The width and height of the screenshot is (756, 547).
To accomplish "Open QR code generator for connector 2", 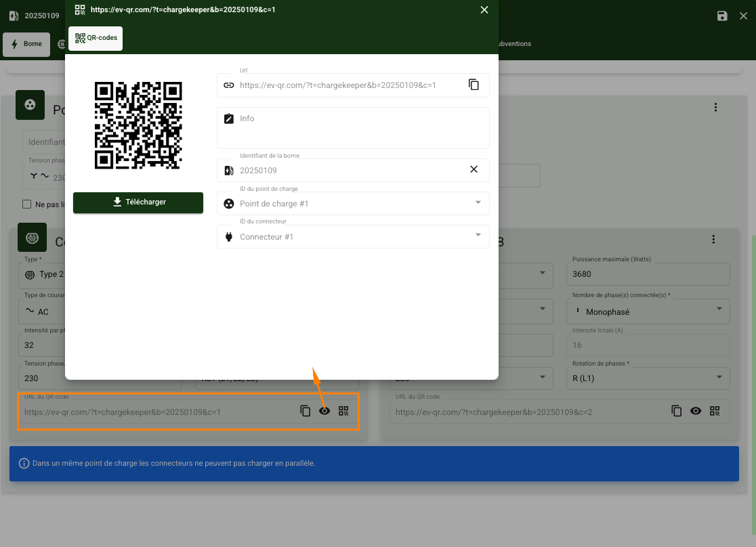I will point(715,411).
